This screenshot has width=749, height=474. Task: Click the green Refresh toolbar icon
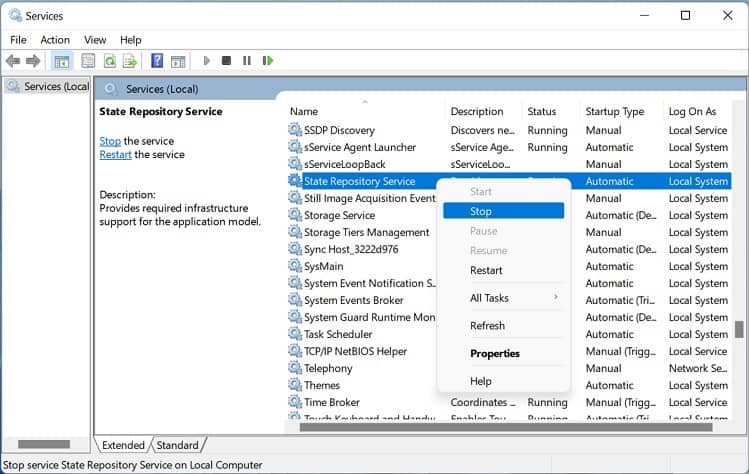pyautogui.click(x=110, y=61)
